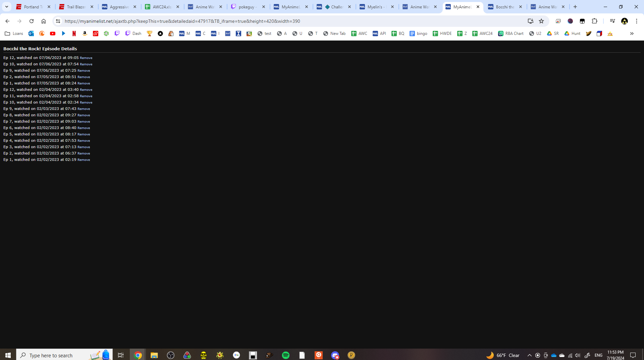Click the Windows search box
This screenshot has width=644, height=360.
click(64, 355)
